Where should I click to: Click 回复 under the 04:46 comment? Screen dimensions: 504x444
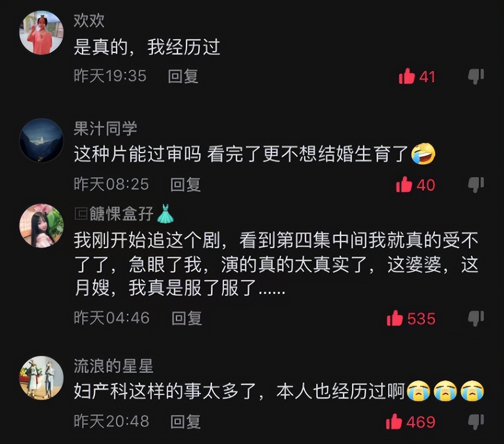point(187,318)
